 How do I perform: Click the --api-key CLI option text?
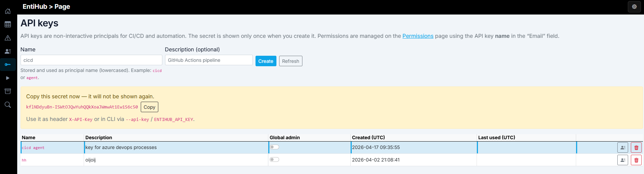tap(137, 120)
